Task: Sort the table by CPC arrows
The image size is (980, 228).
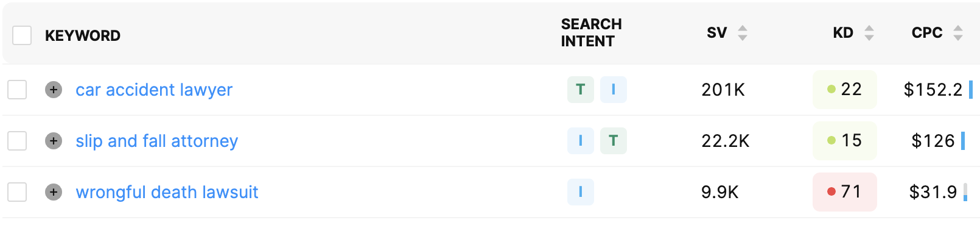Action: coord(958,33)
